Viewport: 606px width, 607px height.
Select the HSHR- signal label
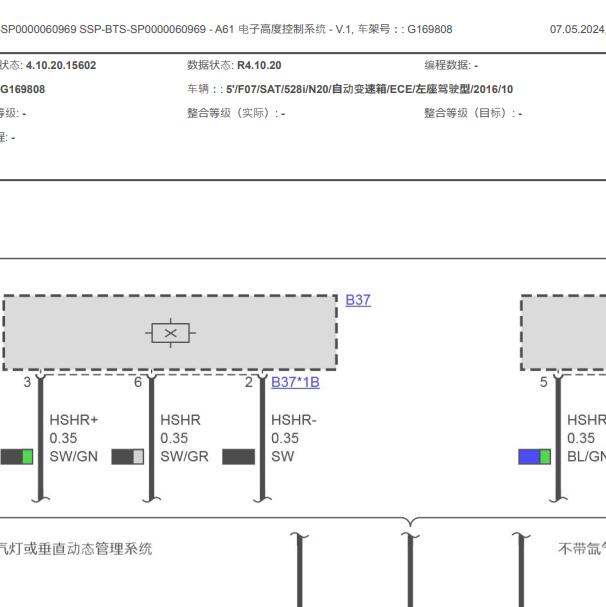[x=294, y=420]
